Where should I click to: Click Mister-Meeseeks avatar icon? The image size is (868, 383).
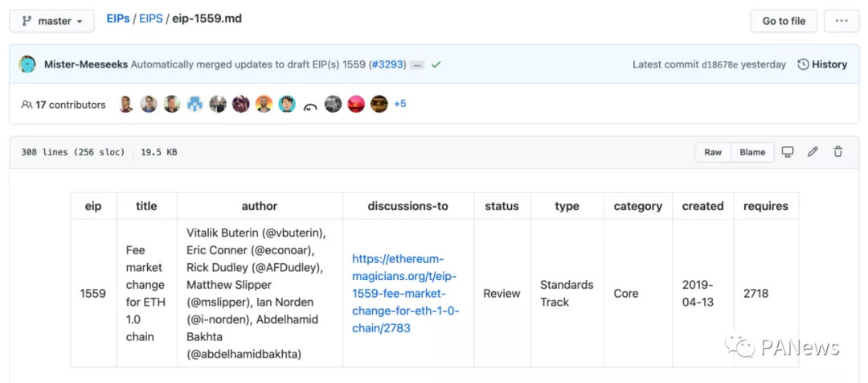pyautogui.click(x=27, y=64)
